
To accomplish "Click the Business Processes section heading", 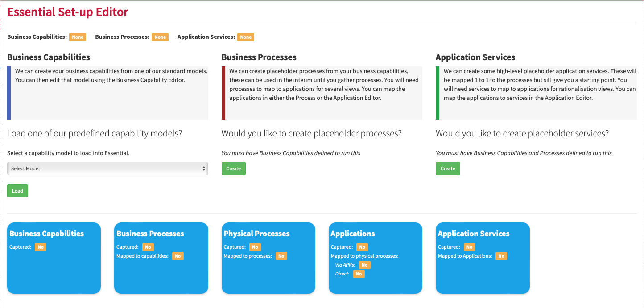I will [259, 57].
